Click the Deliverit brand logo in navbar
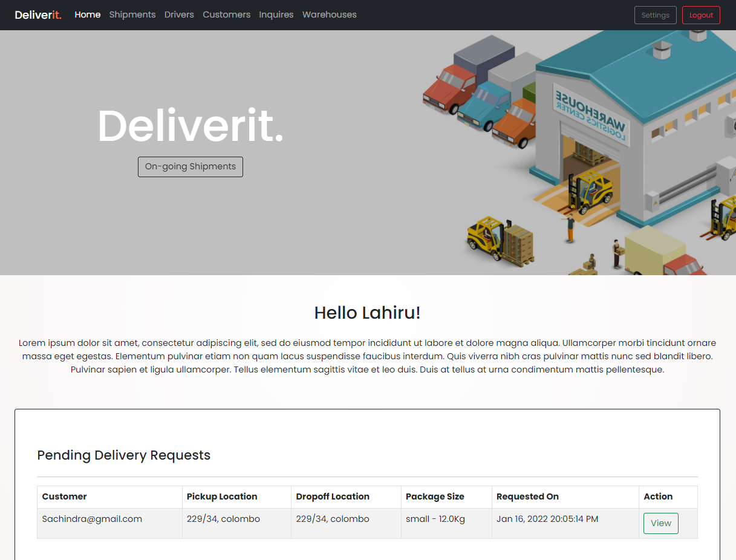 click(x=38, y=15)
